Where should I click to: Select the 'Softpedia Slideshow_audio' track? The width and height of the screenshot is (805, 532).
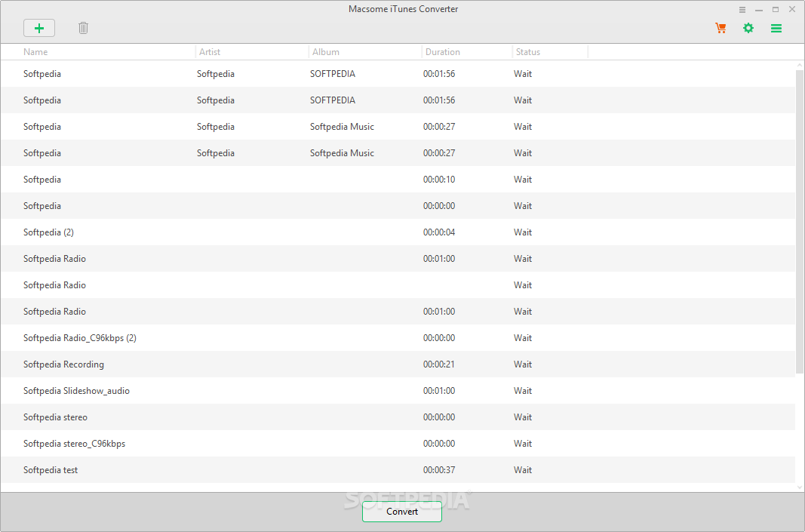tap(398, 391)
